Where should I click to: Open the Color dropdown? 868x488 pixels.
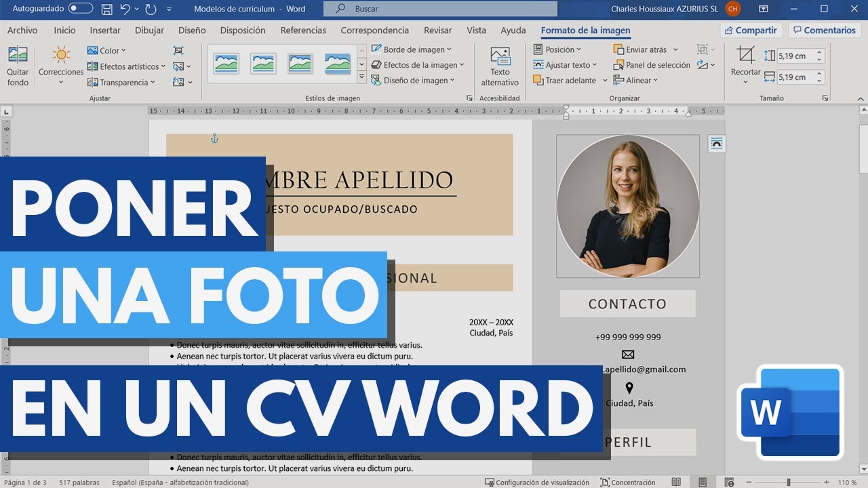coord(106,50)
